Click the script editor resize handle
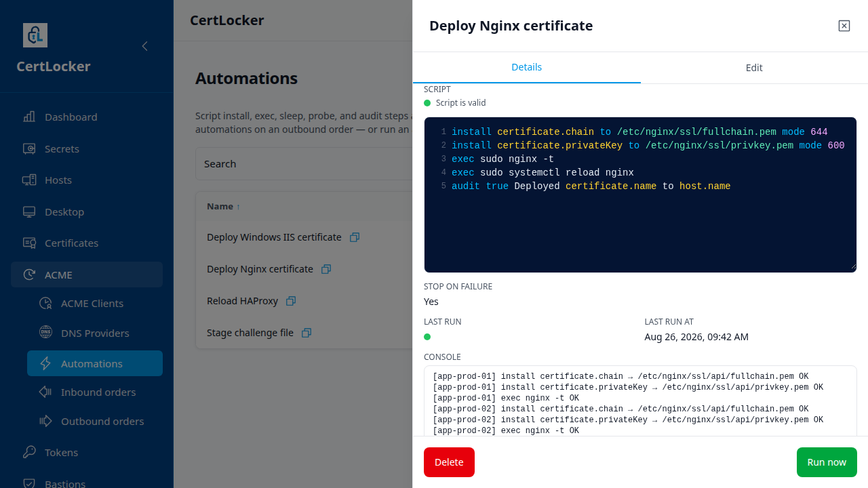The image size is (868, 488). point(852,267)
